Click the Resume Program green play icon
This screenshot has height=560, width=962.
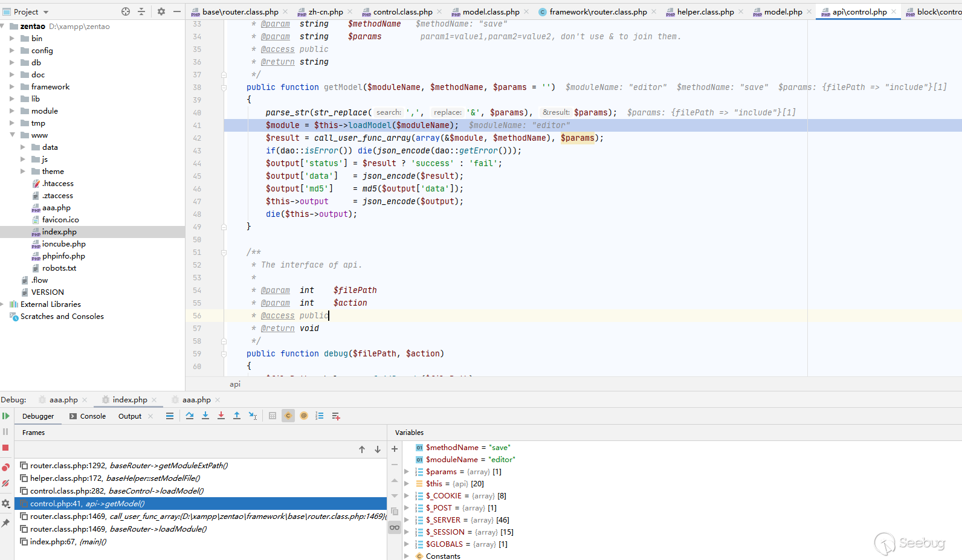click(5, 416)
